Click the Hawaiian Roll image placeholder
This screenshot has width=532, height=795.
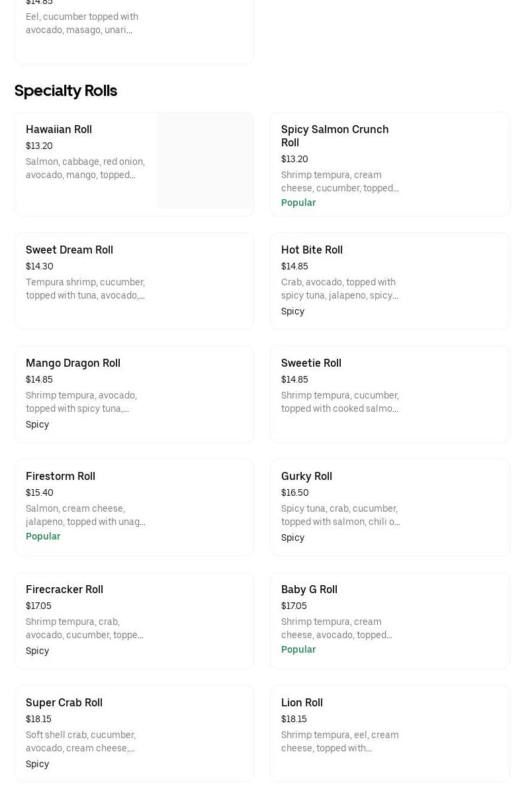click(205, 161)
